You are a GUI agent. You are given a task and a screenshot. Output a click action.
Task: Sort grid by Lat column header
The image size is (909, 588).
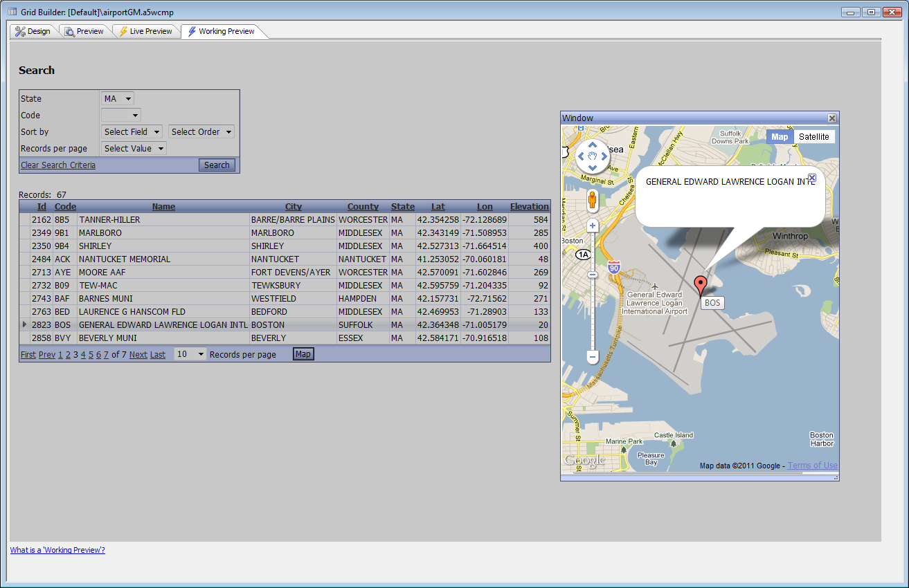coord(438,207)
